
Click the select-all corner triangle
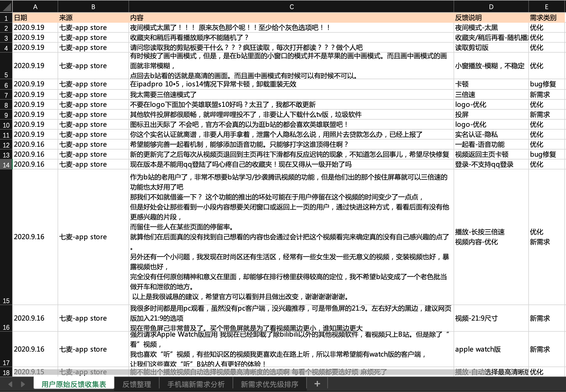point(6,7)
